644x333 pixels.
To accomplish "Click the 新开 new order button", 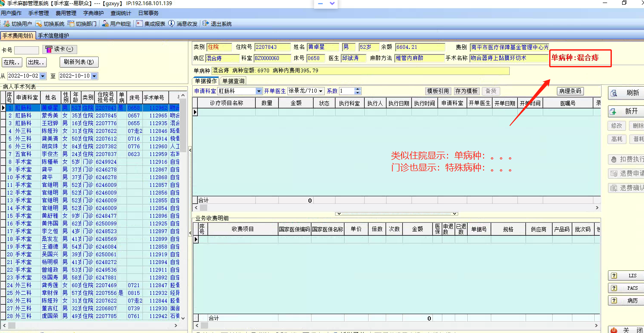I will pos(626,111).
